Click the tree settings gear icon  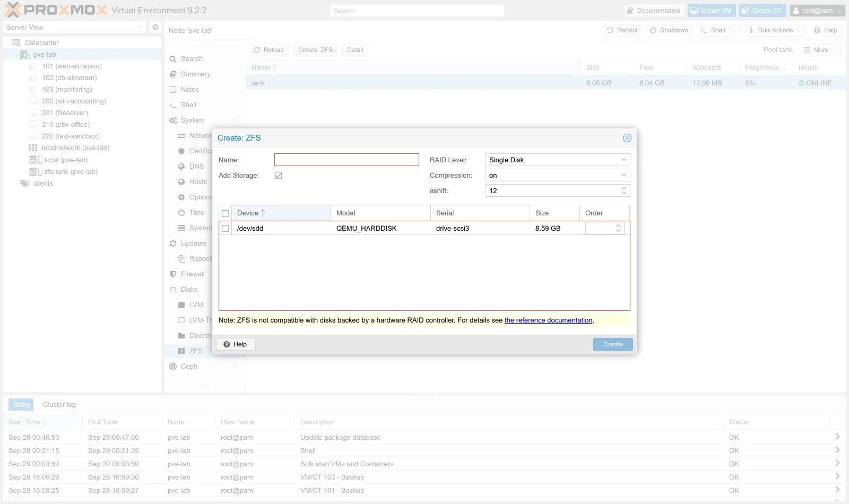(x=155, y=27)
